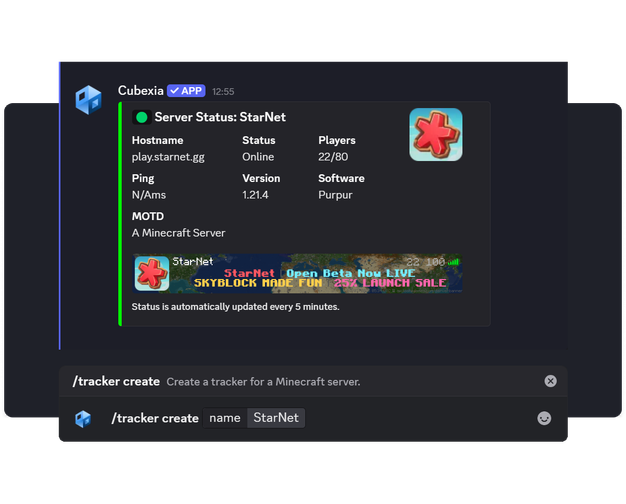Click the /tracker create text in input bar
This screenshot has width=626, height=504.
tap(154, 418)
